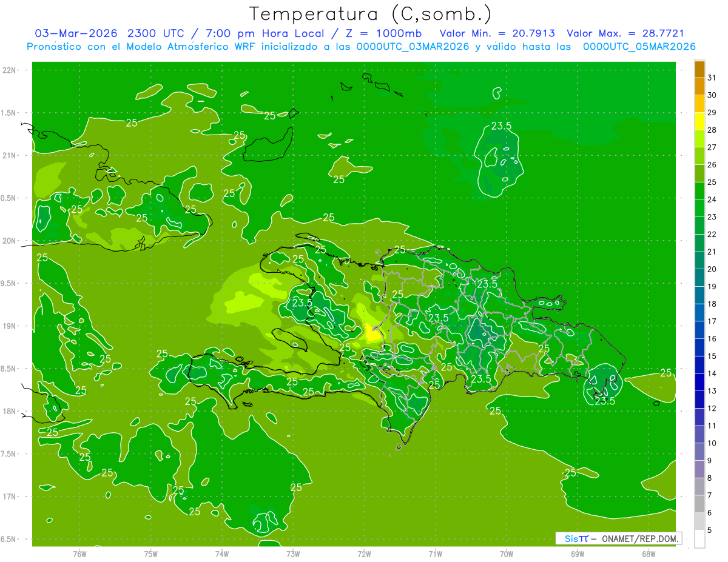
Task: Click the "70W" longitude axis label
Action: (507, 554)
